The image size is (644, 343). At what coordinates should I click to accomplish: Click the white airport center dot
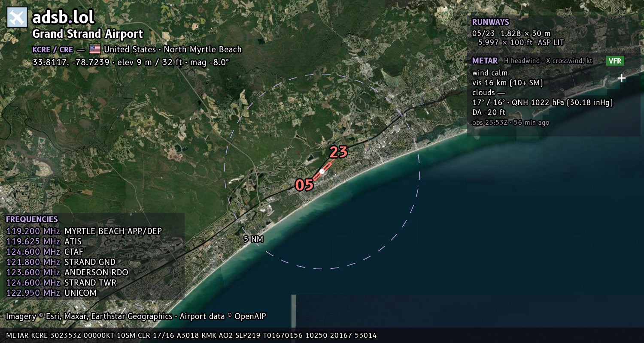(x=322, y=171)
